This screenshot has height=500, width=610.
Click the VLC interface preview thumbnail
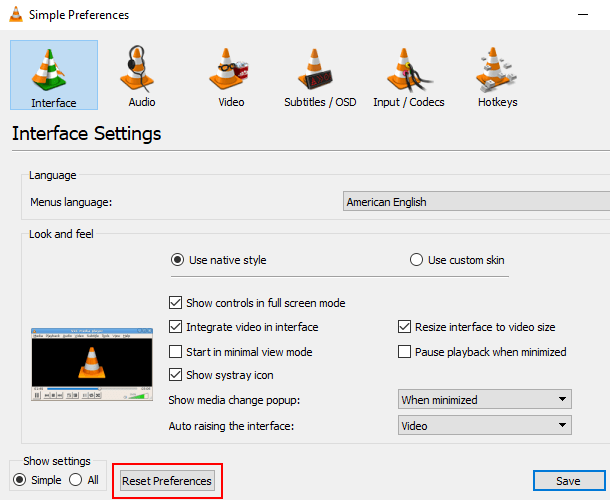pyautogui.click(x=89, y=365)
